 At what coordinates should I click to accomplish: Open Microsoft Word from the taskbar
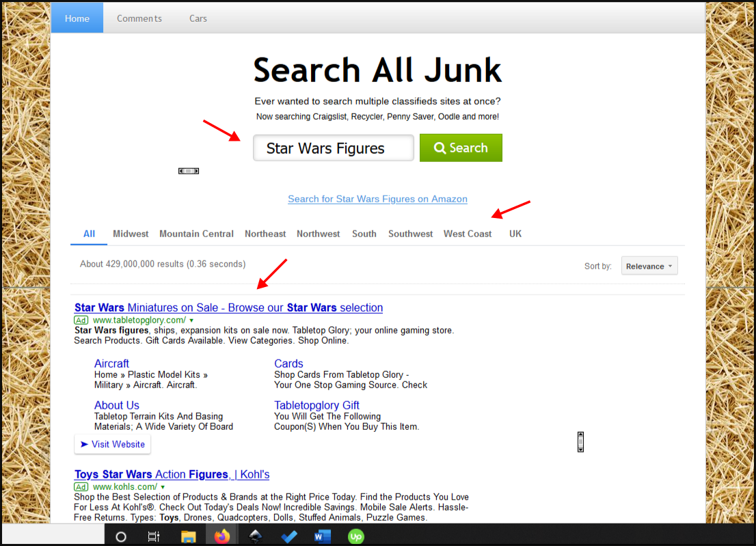point(322,536)
